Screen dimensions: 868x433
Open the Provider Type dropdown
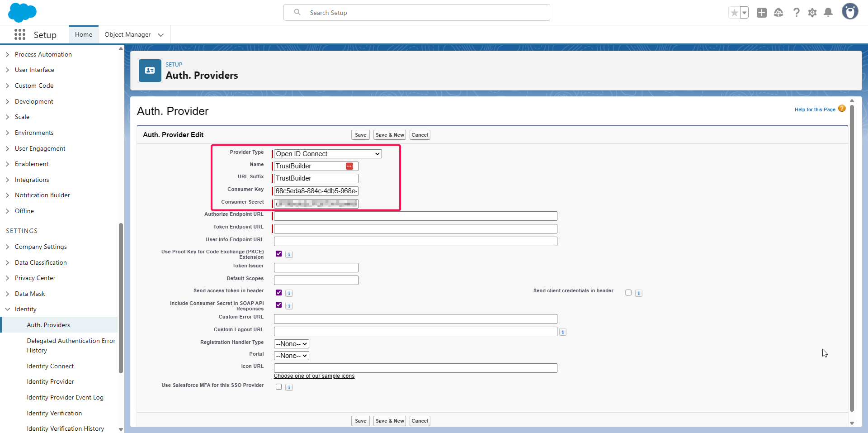[x=328, y=154]
